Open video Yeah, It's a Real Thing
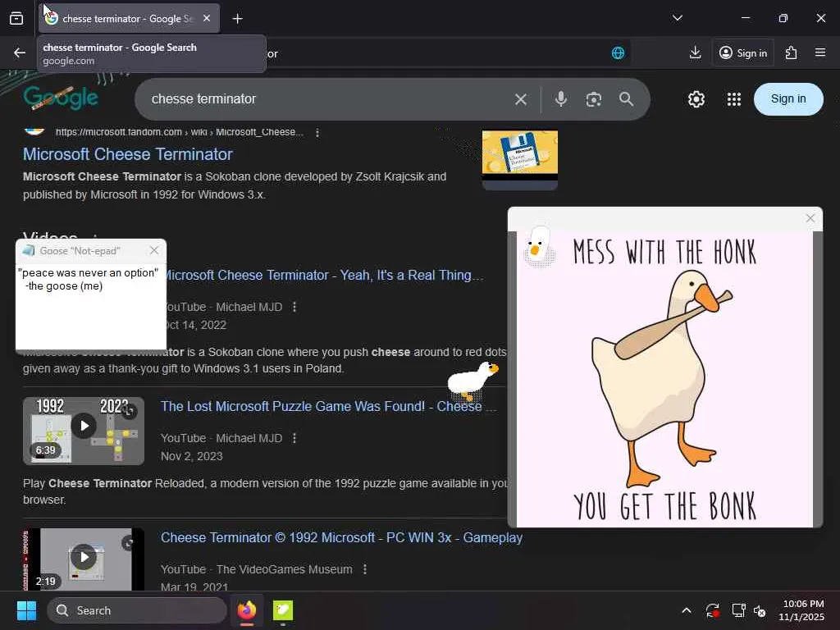The image size is (840, 630). point(322,276)
